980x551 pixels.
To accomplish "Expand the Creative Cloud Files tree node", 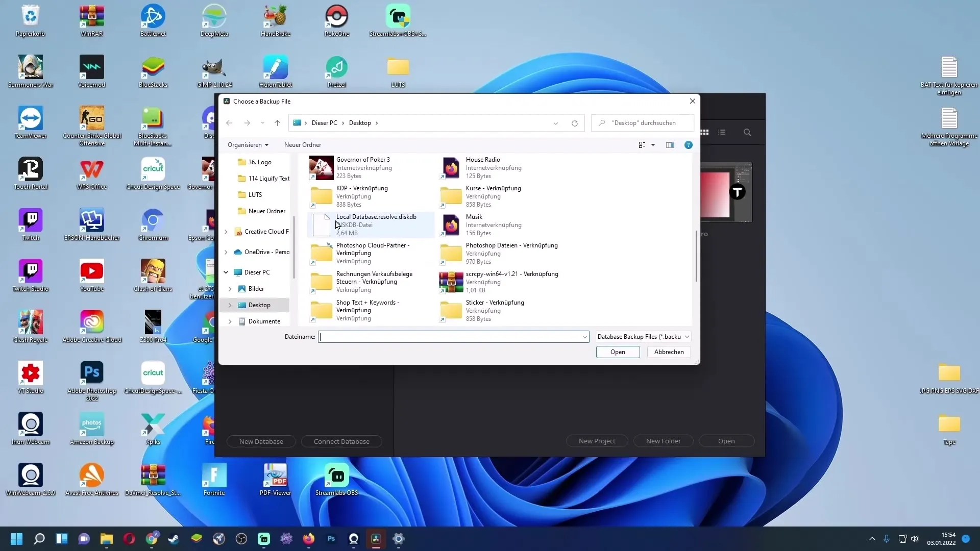I will pyautogui.click(x=226, y=232).
